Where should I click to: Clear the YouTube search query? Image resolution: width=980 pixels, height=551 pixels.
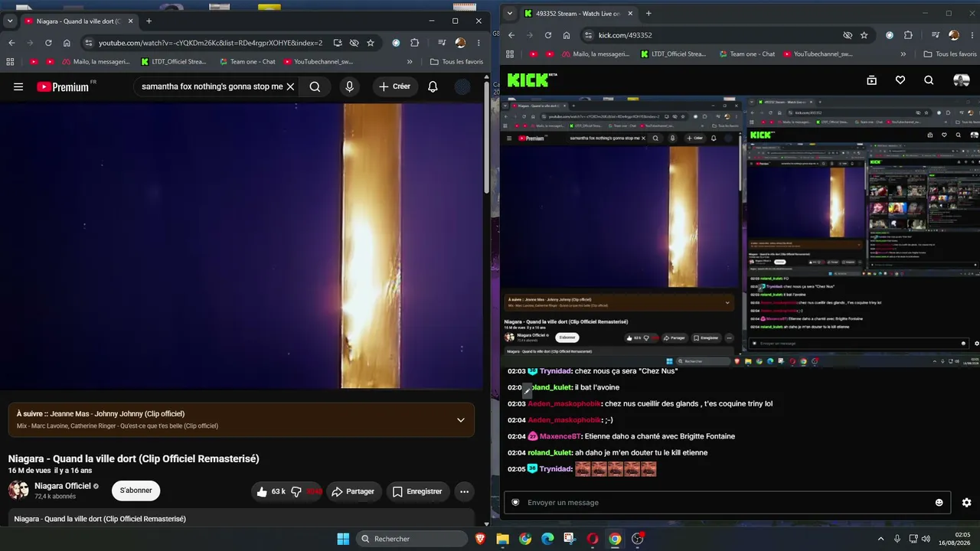290,86
